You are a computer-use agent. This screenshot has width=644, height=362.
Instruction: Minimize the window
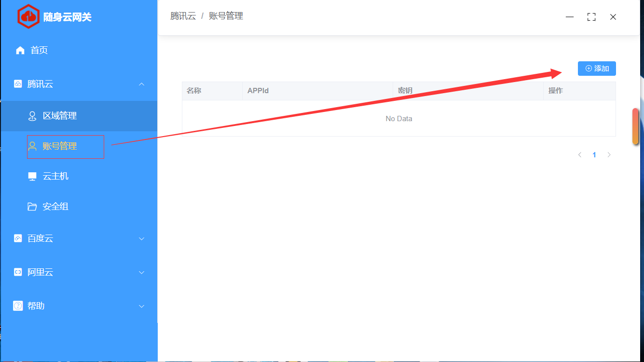pyautogui.click(x=570, y=17)
